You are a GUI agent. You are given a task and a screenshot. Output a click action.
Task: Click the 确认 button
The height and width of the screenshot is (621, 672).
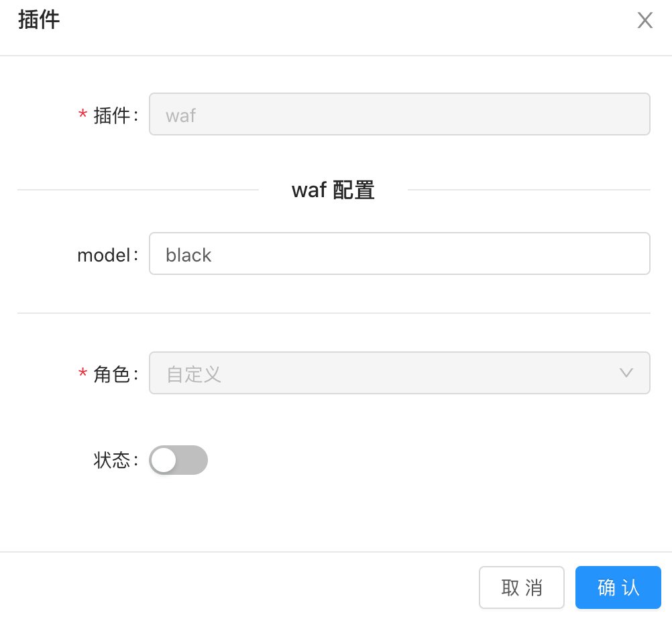(x=618, y=587)
